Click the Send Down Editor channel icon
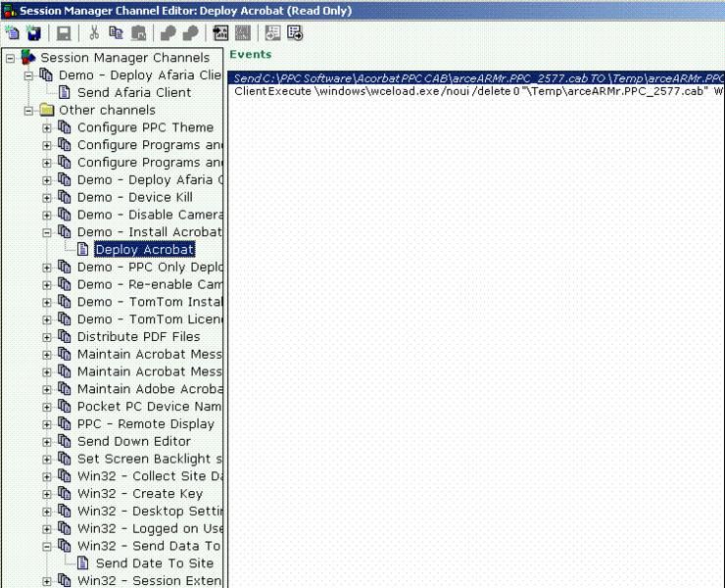 65,441
